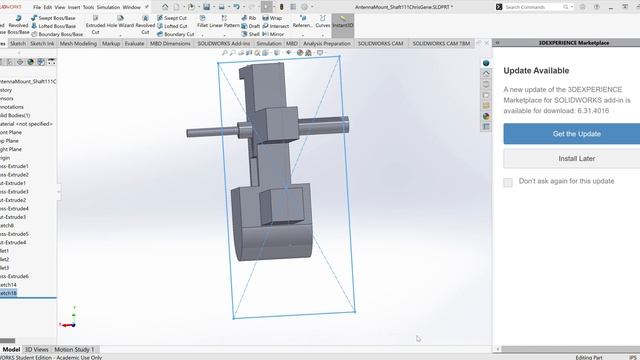This screenshot has height=360, width=640.
Task: Open dropdown arrow next to New icon
Action: (x=183, y=7)
